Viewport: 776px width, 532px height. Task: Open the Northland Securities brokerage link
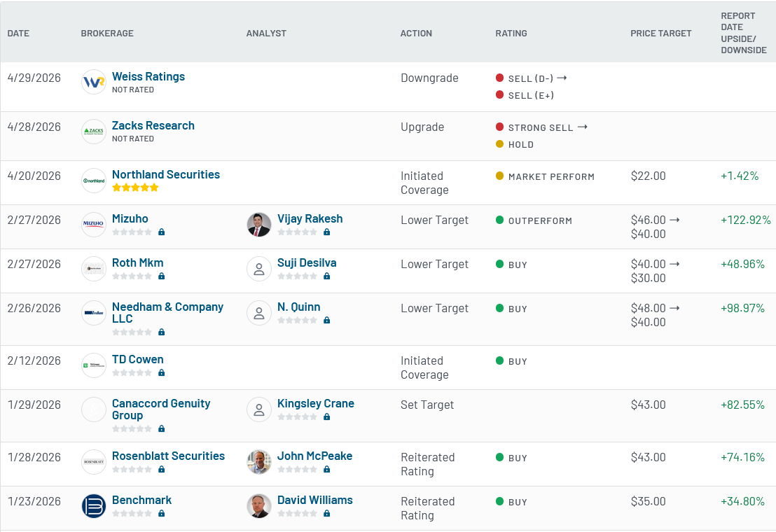pos(166,174)
